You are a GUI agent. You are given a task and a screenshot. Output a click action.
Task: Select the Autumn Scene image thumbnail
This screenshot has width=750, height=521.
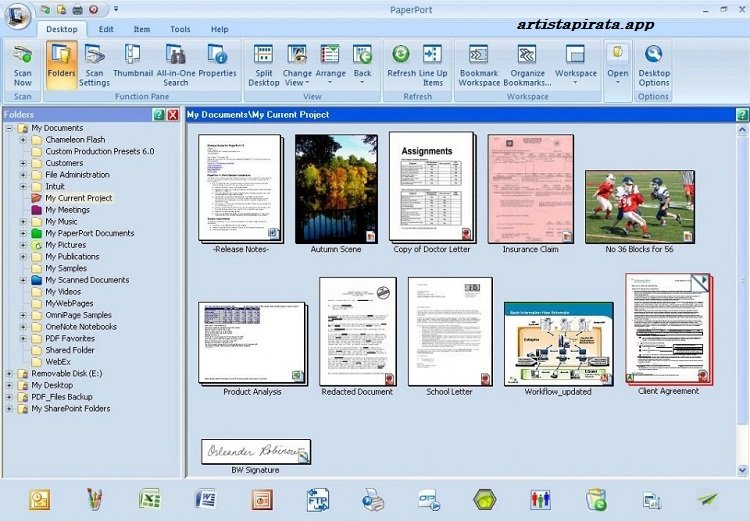336,188
